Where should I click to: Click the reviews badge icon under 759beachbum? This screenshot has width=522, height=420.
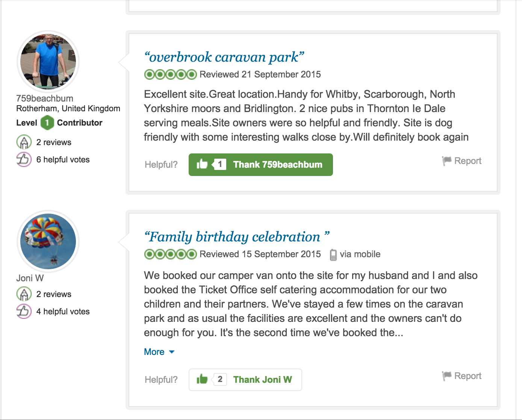(x=24, y=142)
